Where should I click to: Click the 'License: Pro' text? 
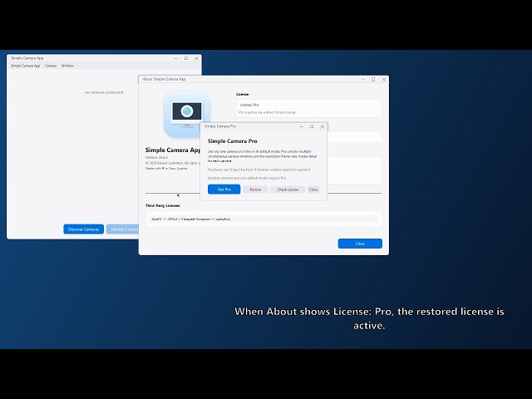pos(249,105)
